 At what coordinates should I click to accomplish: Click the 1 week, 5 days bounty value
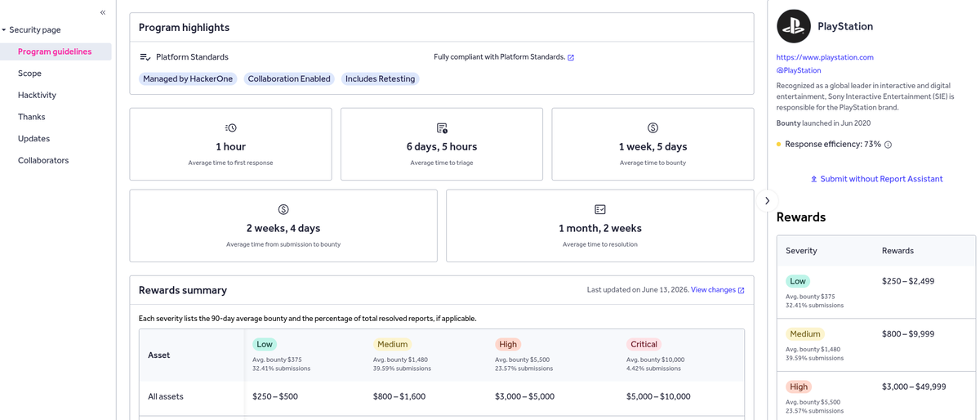(653, 147)
